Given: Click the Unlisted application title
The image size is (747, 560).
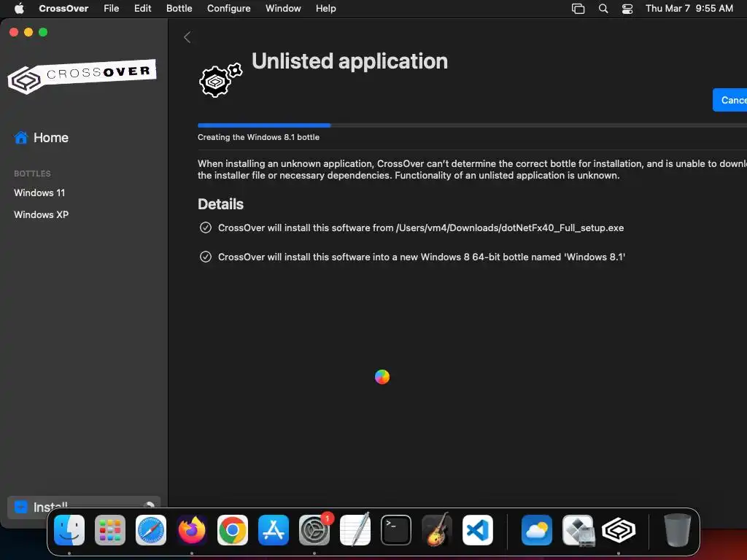Looking at the screenshot, I should pos(349,61).
